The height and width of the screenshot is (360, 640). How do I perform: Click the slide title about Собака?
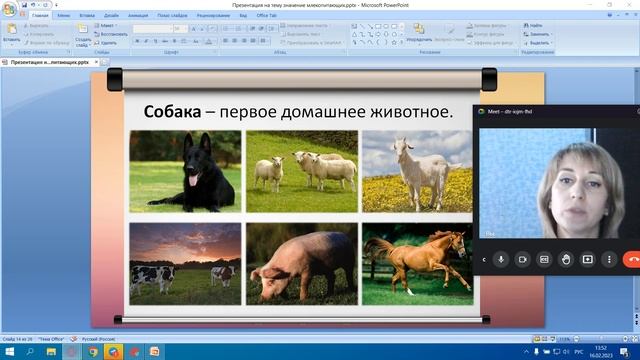point(298,112)
